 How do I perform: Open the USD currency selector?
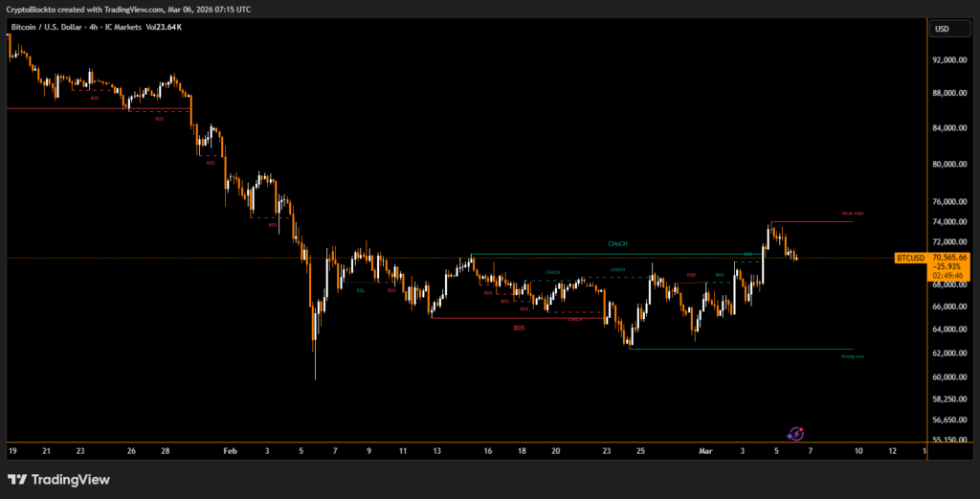point(942,29)
